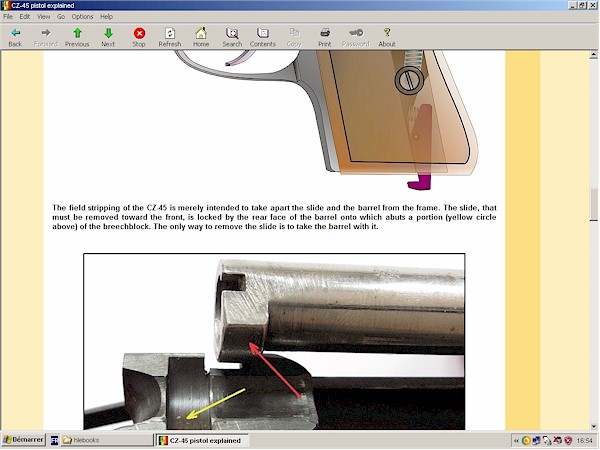Click the red shield tray icon
This screenshot has height=450, width=600.
[568, 441]
